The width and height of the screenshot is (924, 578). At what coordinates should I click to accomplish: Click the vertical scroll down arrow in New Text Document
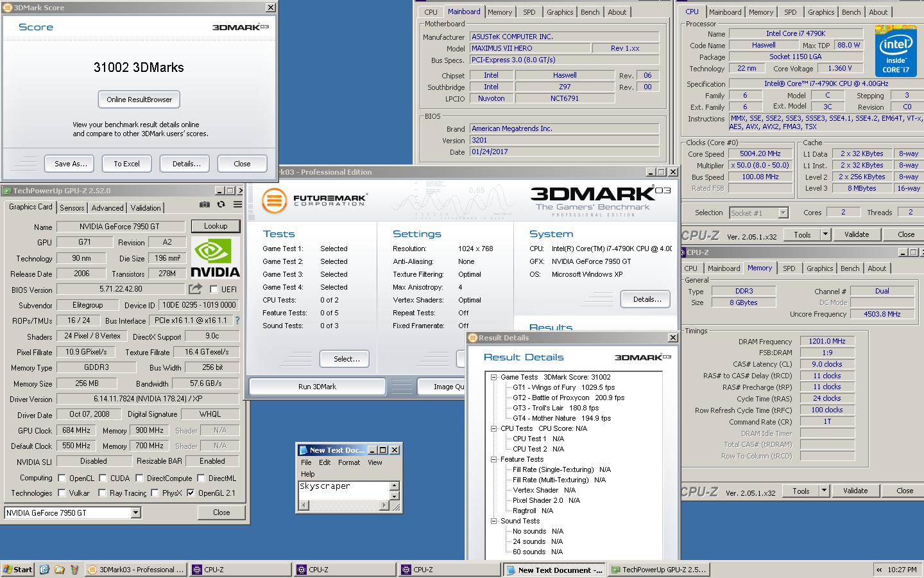click(395, 496)
